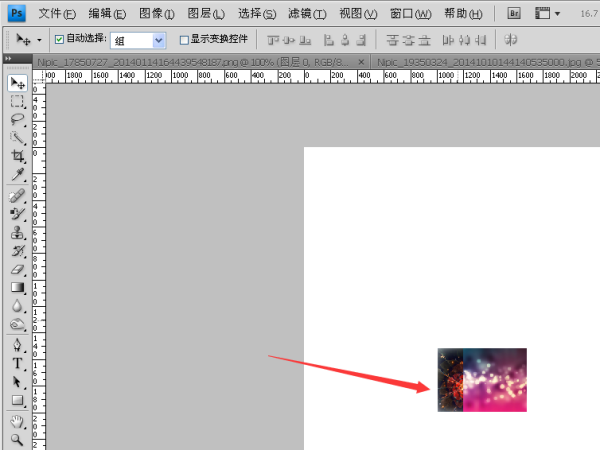Click align vertical centers icon
This screenshot has height=450, width=600.
(x=289, y=40)
